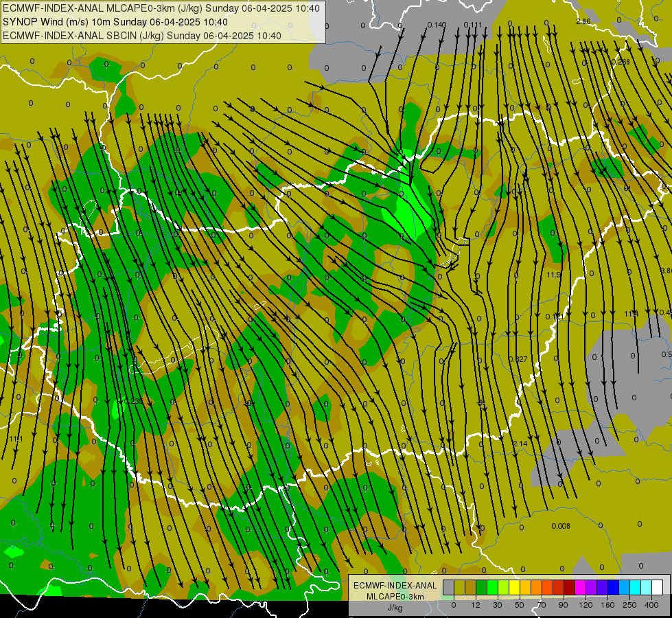
Task: Pick the lime yellow-green legend swatch
Action: pyautogui.click(x=504, y=587)
